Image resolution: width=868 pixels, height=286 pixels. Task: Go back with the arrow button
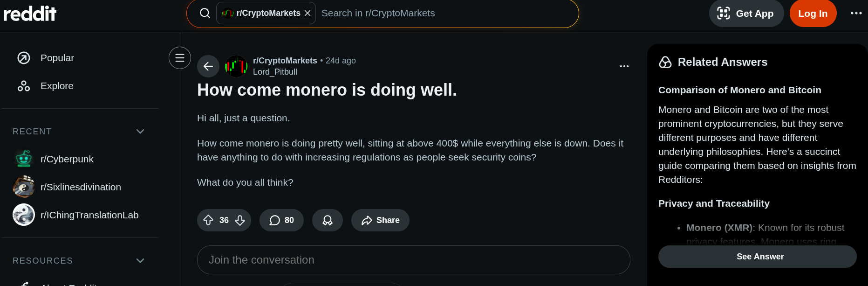click(x=208, y=66)
